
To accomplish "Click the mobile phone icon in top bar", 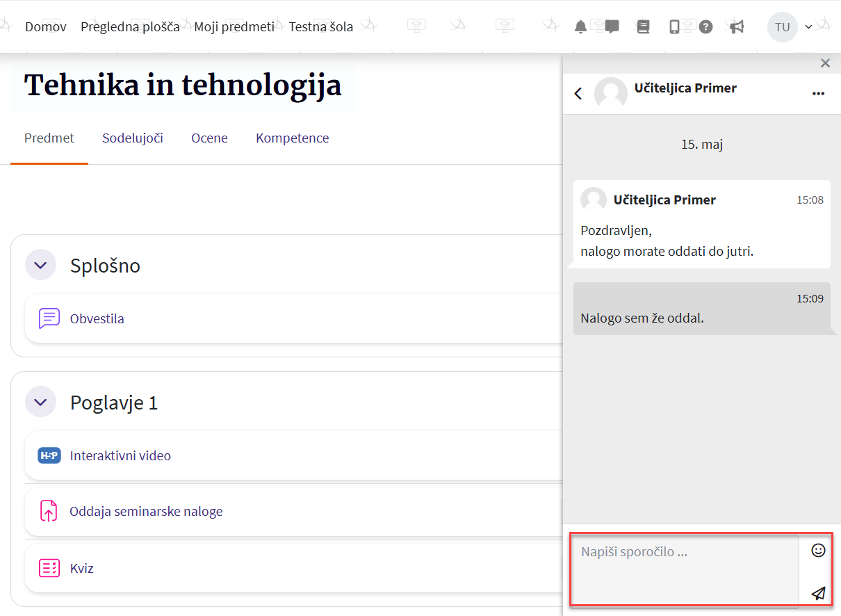I will click(674, 27).
